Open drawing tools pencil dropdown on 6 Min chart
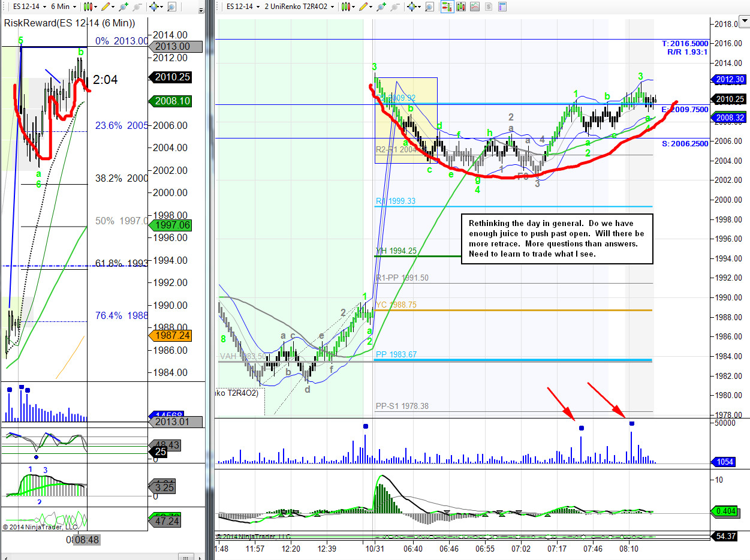Viewport: 750px width, 560px height. 107,7
